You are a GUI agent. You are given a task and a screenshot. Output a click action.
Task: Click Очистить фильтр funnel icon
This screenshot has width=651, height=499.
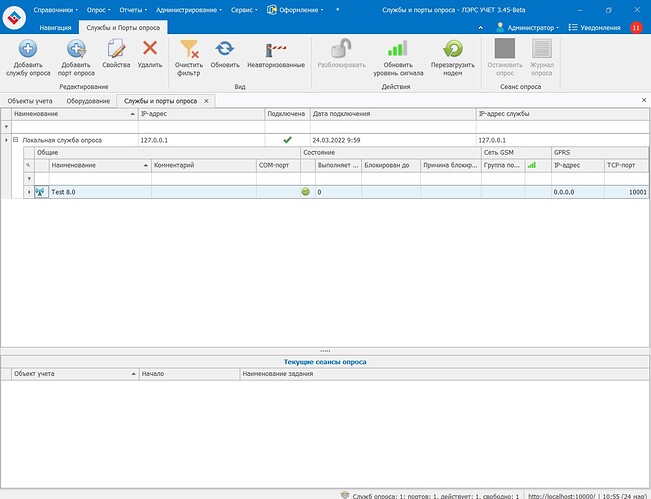click(189, 49)
